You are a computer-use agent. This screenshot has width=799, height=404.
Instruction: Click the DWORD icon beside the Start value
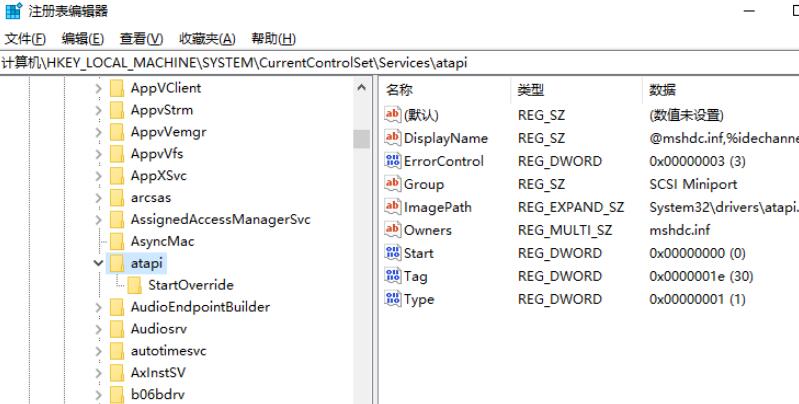392,253
